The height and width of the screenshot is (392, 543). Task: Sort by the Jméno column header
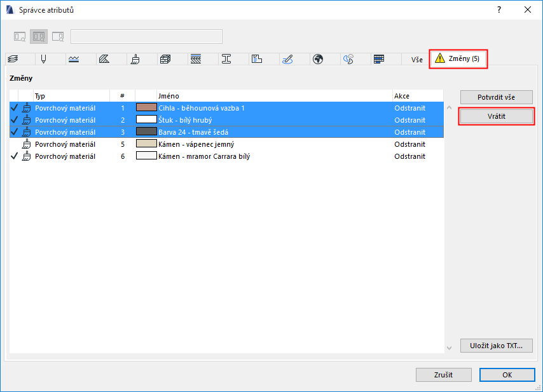(x=274, y=96)
